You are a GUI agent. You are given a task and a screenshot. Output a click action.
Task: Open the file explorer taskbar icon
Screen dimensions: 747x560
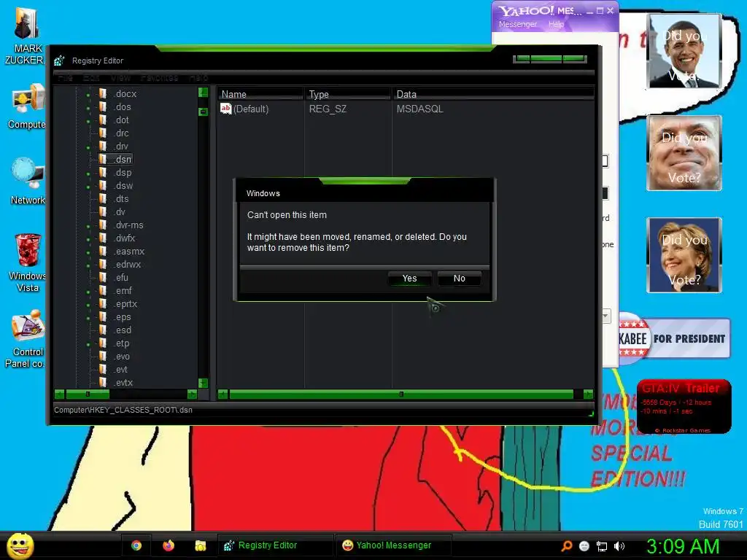(201, 545)
